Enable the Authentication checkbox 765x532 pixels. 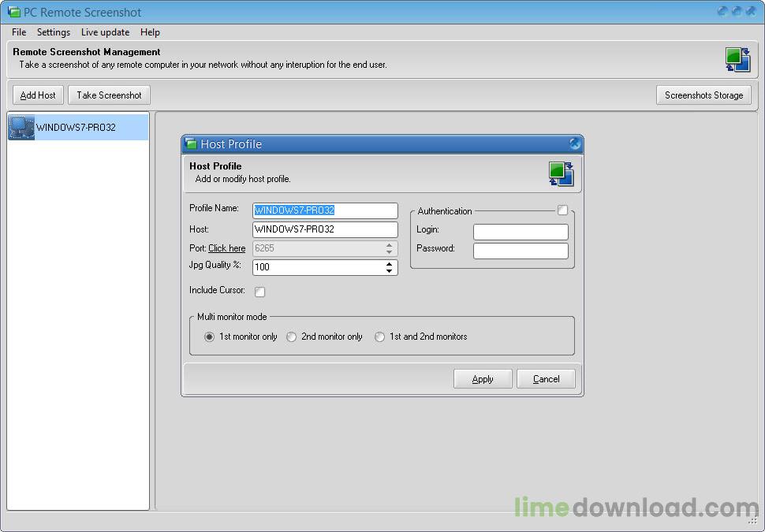click(x=563, y=210)
